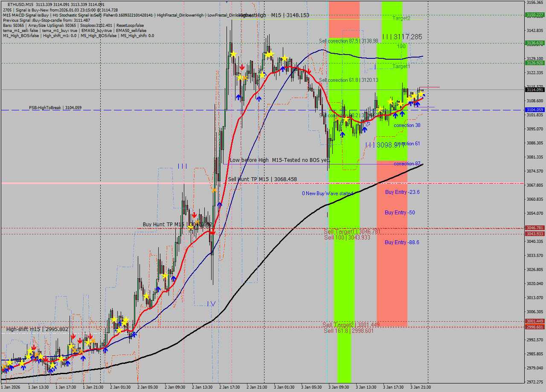Click the hollow blue diagonal arrow signal
Image resolution: width=546 pixels, height=392 pixels.
tap(368, 124)
